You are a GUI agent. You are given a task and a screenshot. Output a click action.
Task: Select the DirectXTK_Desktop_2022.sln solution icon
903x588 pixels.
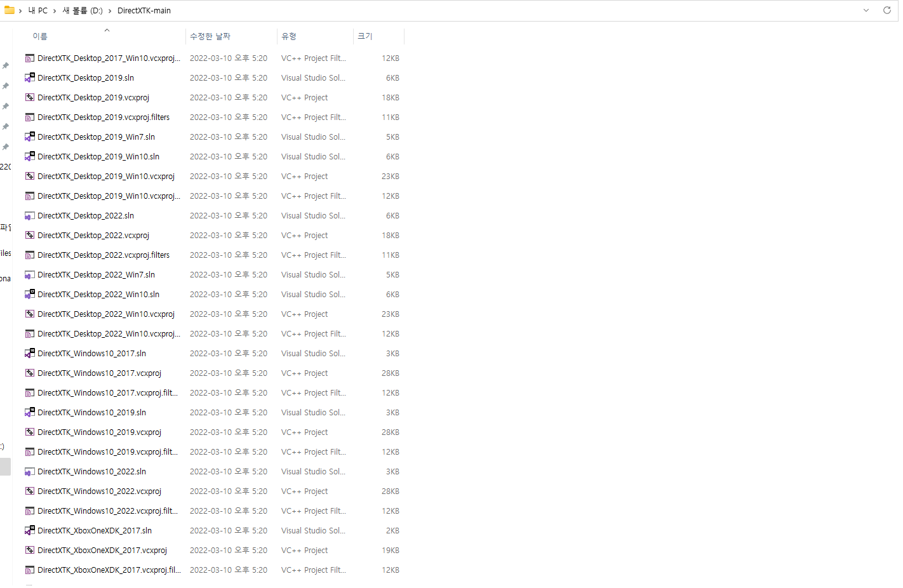(x=30, y=216)
